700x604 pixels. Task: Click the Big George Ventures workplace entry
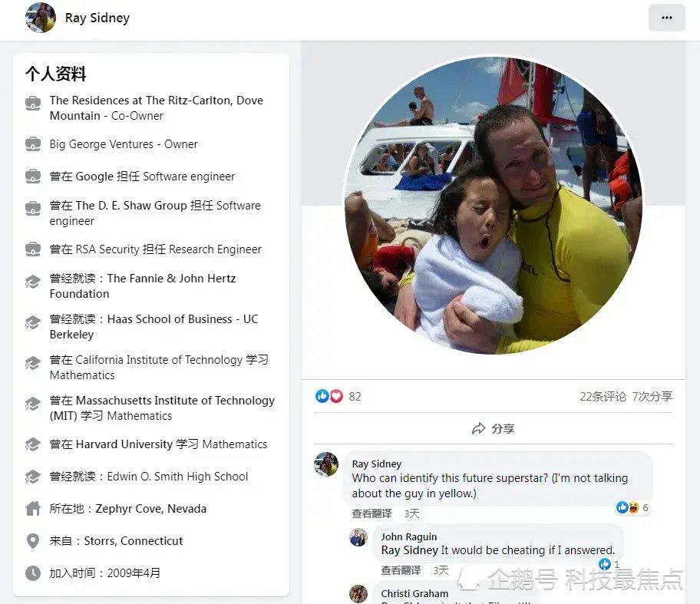(124, 144)
